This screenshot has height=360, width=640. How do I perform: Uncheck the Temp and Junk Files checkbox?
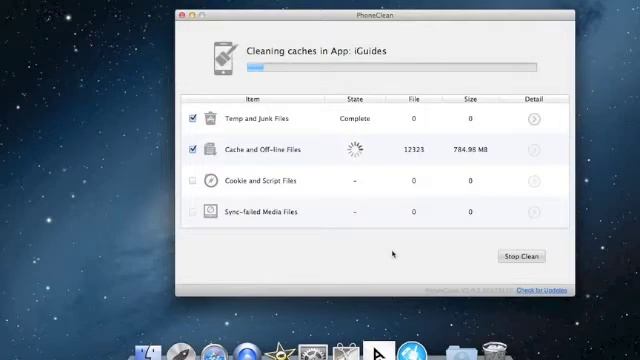pos(193,118)
